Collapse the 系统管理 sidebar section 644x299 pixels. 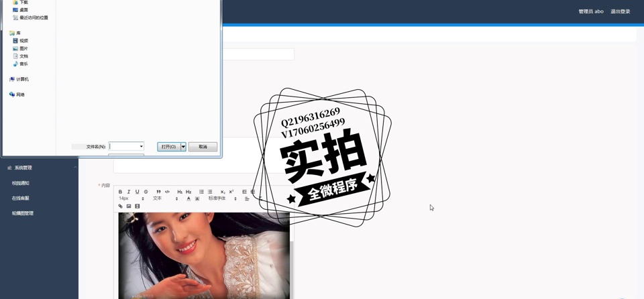(75, 168)
